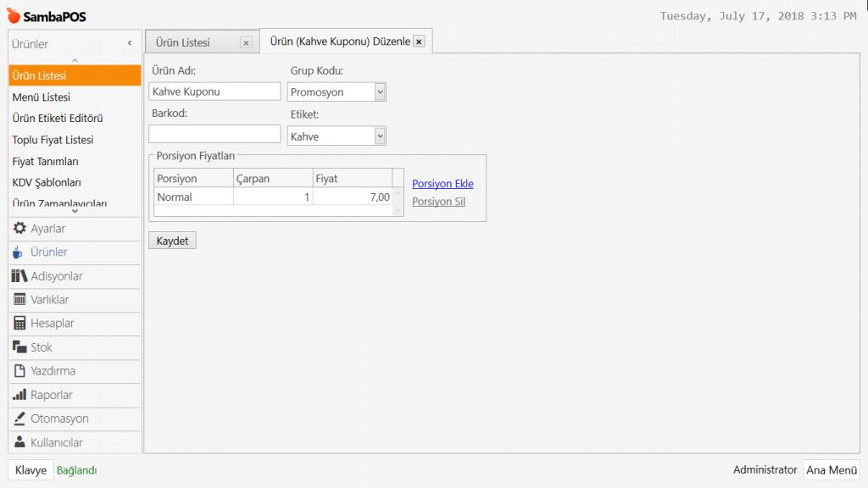
Task: Open the Grup Kodu dropdown
Action: click(380, 91)
